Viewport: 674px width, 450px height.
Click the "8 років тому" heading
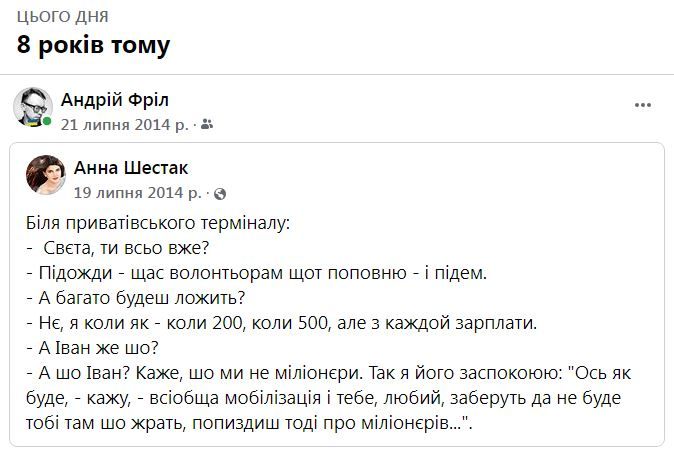(x=93, y=45)
